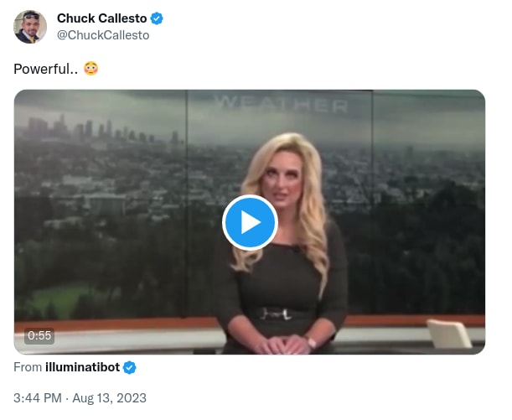Click the Chuck Callesto display name

pos(102,18)
